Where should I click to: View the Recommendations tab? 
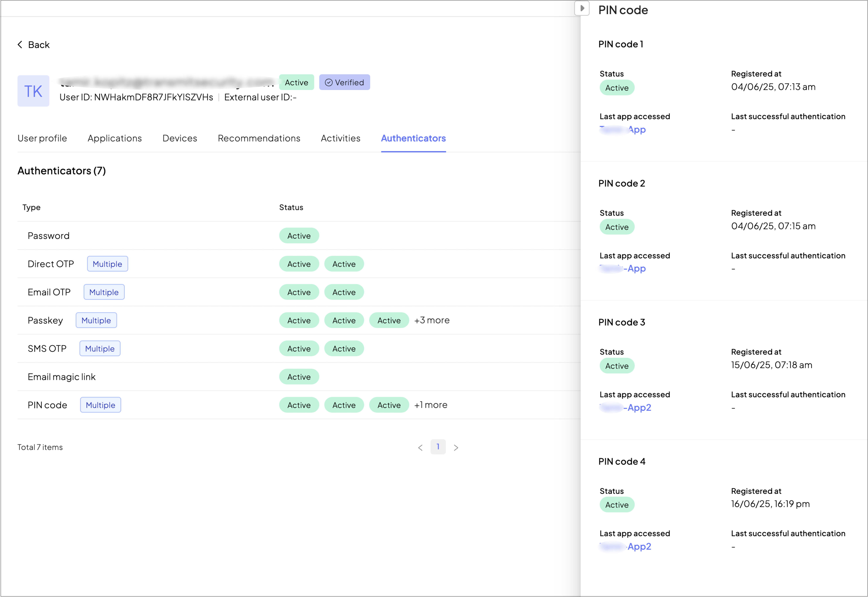pos(259,138)
